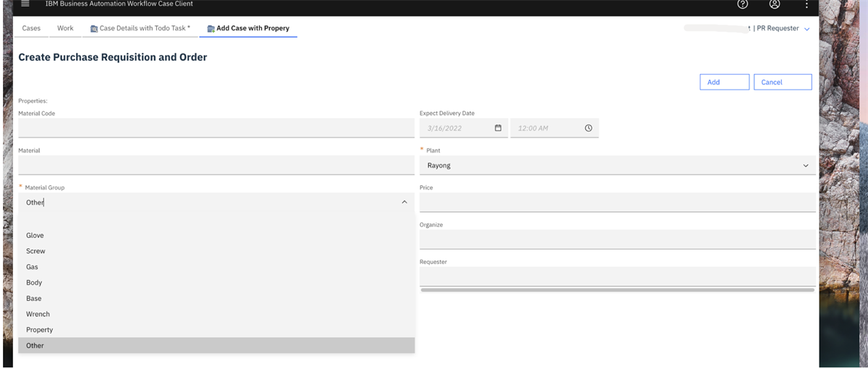Click the Material Code input field
The image size is (868, 369).
coord(216,128)
